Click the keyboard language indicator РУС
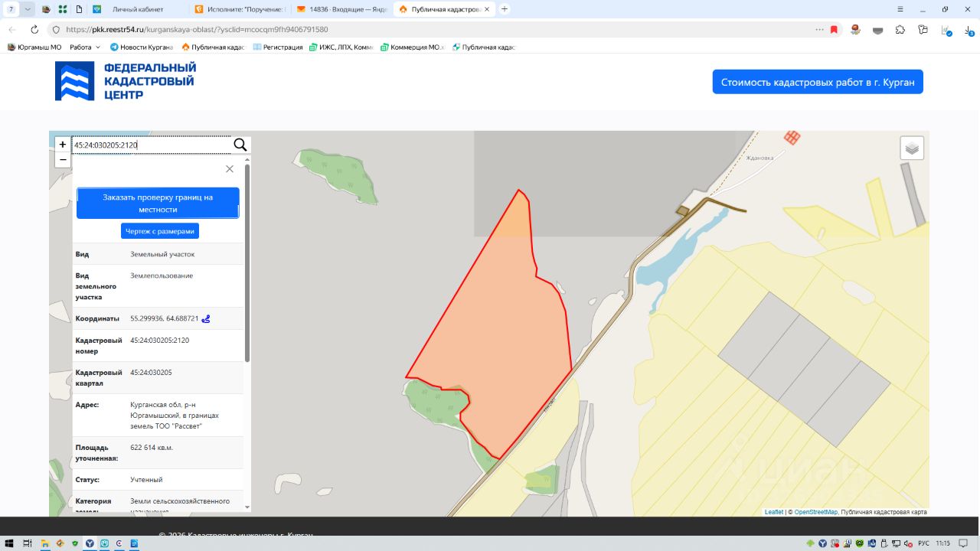Image resolution: width=980 pixels, height=551 pixels. coord(923,543)
